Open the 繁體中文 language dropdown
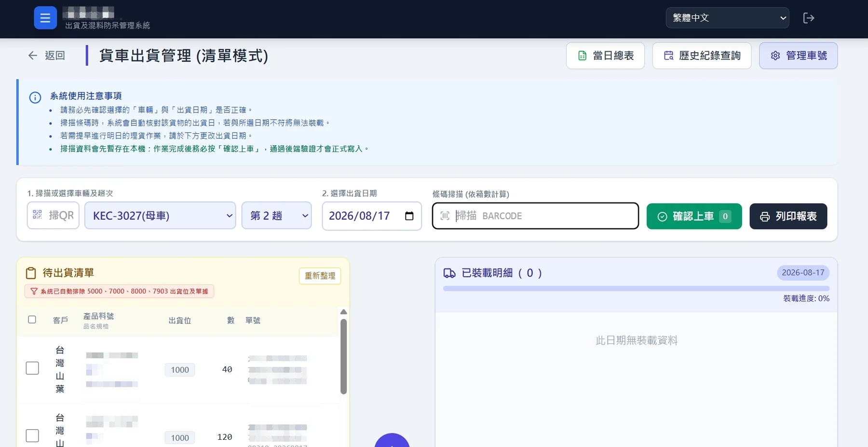Screen dimensions: 868x447 [x=727, y=18]
